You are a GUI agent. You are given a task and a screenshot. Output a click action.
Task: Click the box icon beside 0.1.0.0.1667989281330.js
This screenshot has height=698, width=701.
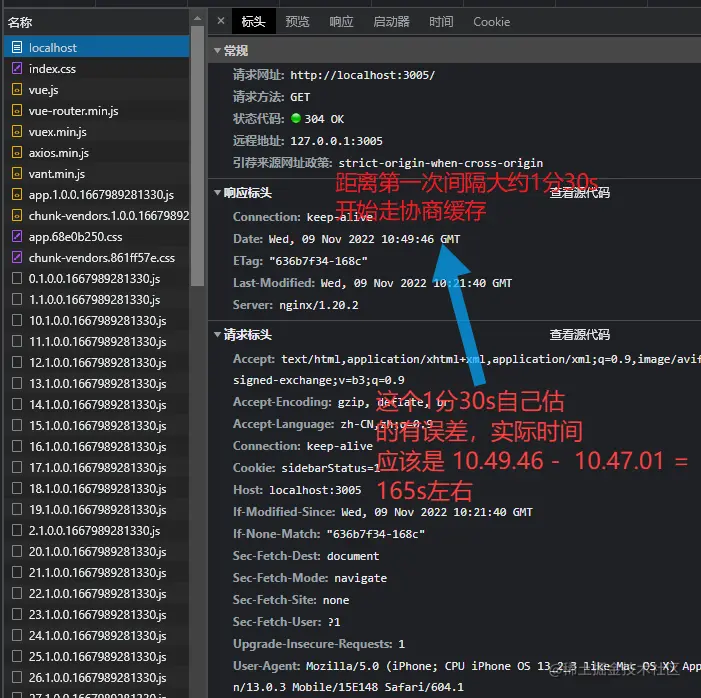17,279
